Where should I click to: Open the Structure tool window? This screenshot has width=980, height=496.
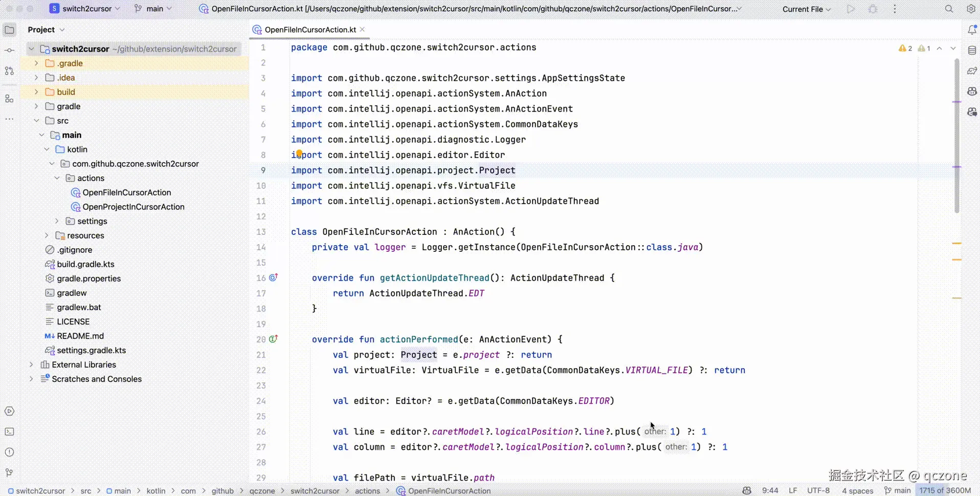pos(9,98)
